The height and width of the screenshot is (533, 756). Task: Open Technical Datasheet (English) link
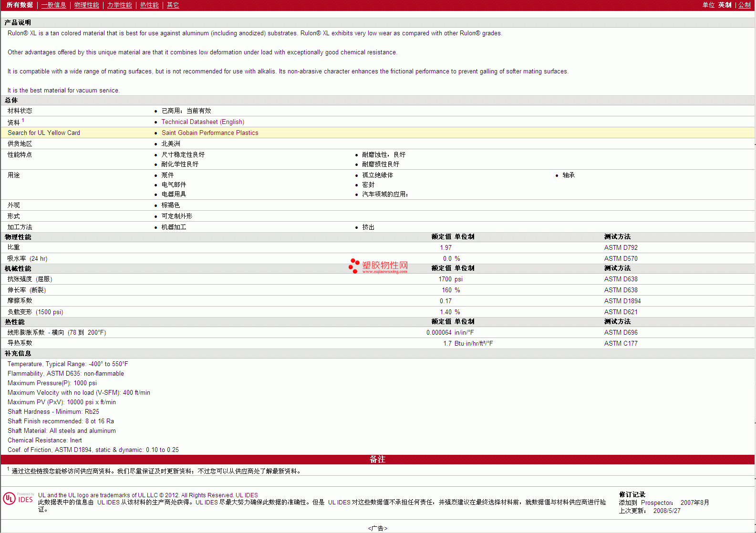pos(203,122)
